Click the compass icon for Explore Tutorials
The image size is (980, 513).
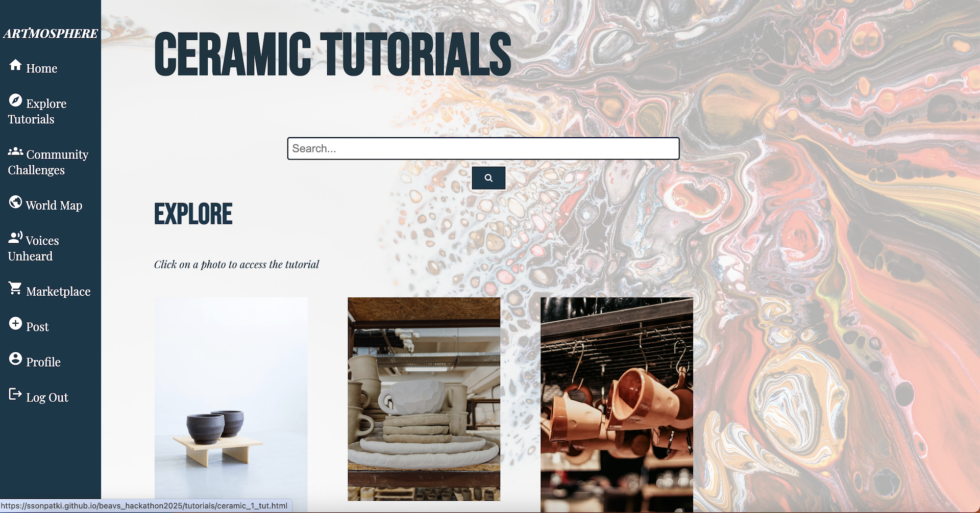pos(15,100)
